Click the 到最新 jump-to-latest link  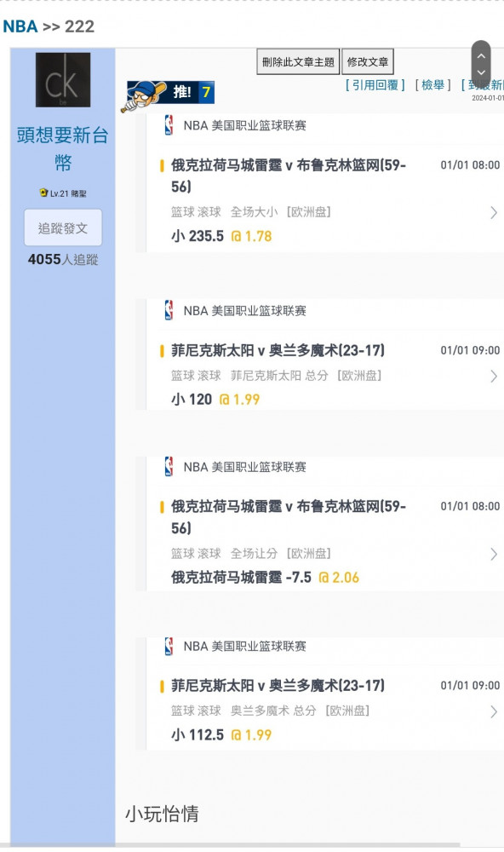pos(482,85)
